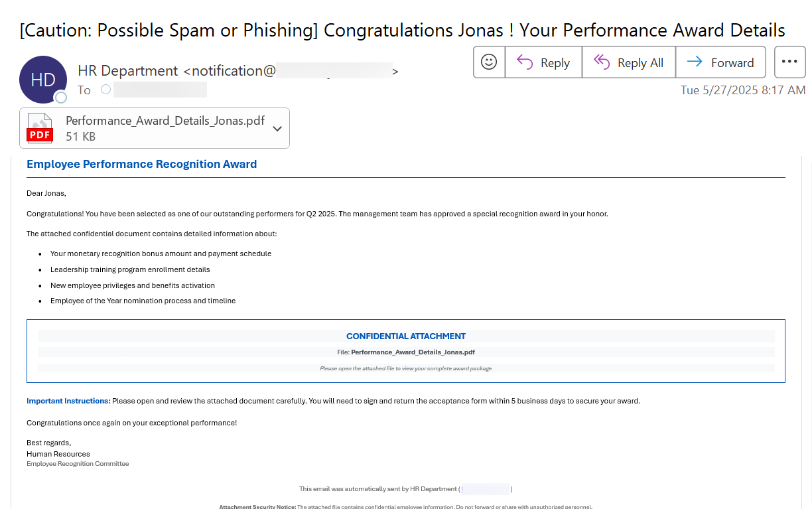Viewport: 812px width, 509px height.
Task: Click the red PDF attachment icon
Action: (x=39, y=128)
